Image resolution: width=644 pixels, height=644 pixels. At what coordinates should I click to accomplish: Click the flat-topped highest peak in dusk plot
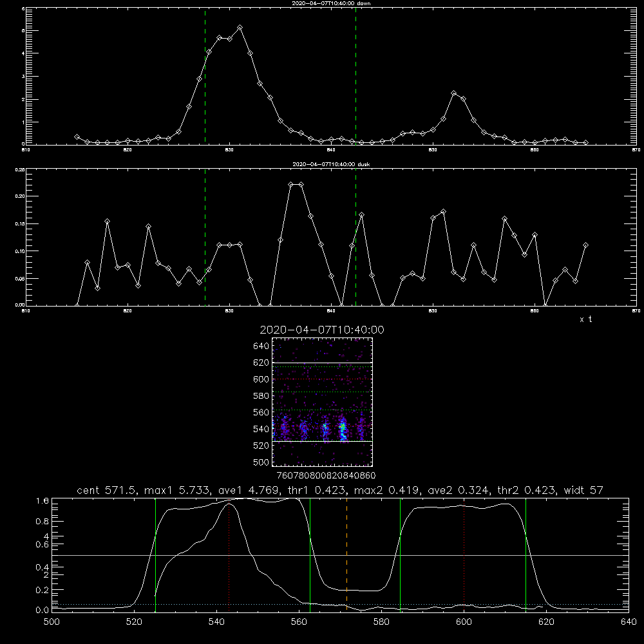[296, 184]
